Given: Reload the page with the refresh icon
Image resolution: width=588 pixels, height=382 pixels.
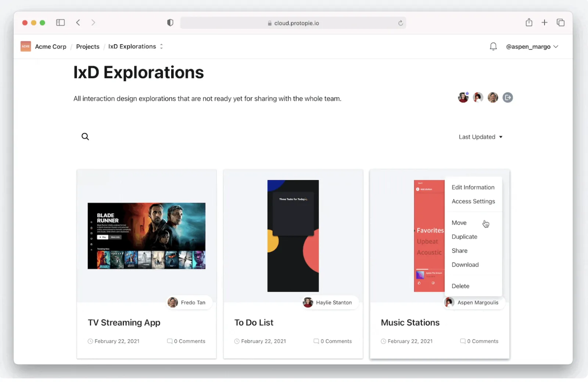Looking at the screenshot, I should pos(401,23).
